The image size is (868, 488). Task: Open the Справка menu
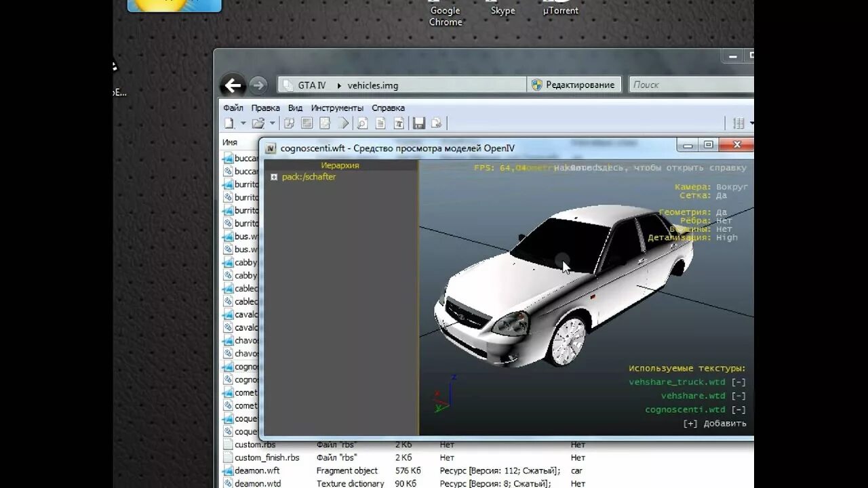[x=388, y=108]
